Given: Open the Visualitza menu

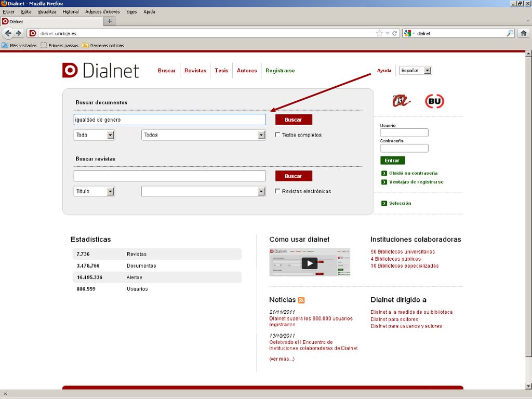Looking at the screenshot, I should click(x=47, y=12).
